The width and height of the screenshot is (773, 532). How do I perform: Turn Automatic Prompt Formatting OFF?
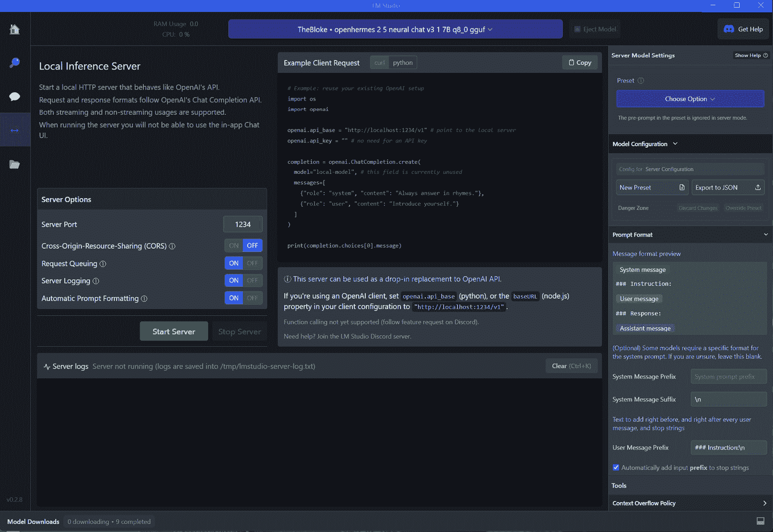(252, 298)
